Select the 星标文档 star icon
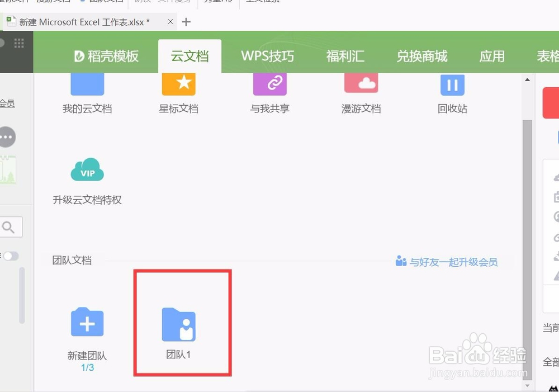 (x=178, y=84)
